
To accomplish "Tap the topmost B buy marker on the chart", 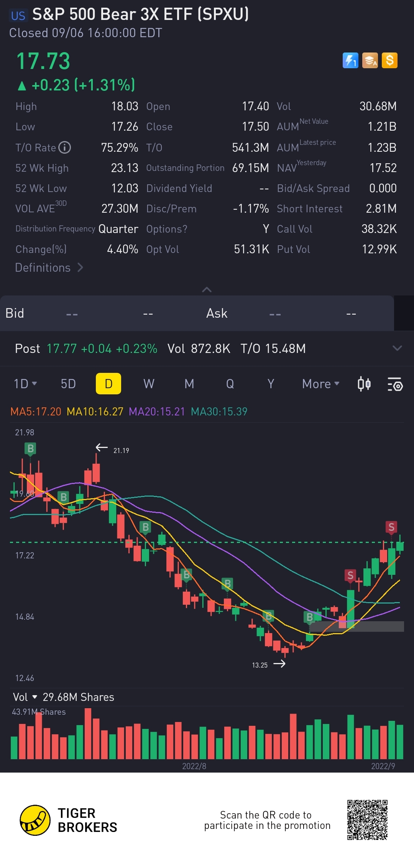I will (x=30, y=448).
